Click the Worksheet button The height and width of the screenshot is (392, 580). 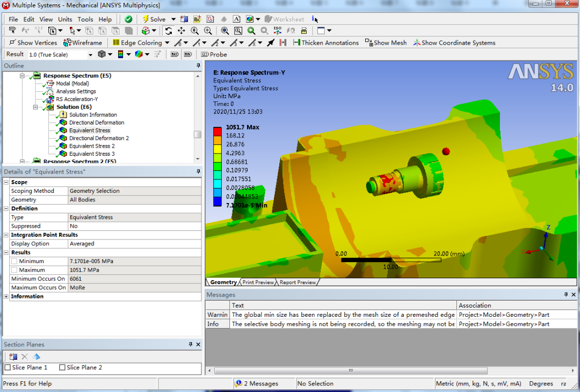284,19
